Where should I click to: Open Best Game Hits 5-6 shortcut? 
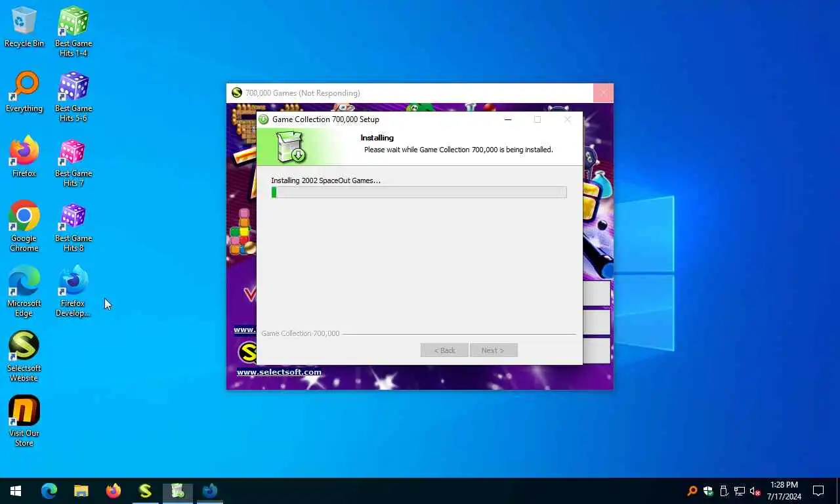click(73, 96)
